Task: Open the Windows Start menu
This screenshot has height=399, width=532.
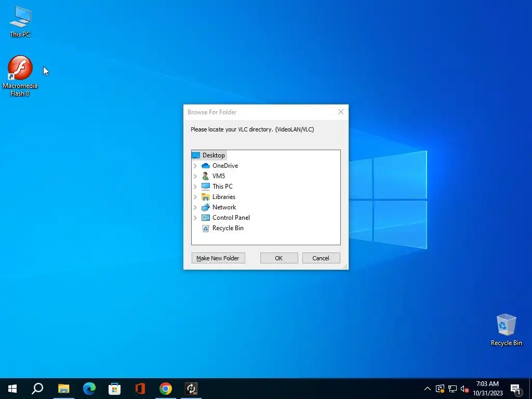Action: tap(12, 389)
